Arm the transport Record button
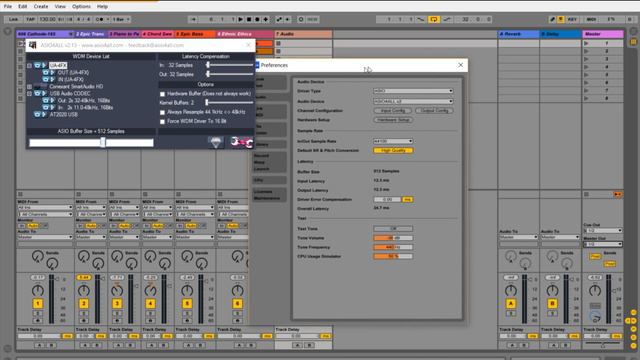 point(257,19)
